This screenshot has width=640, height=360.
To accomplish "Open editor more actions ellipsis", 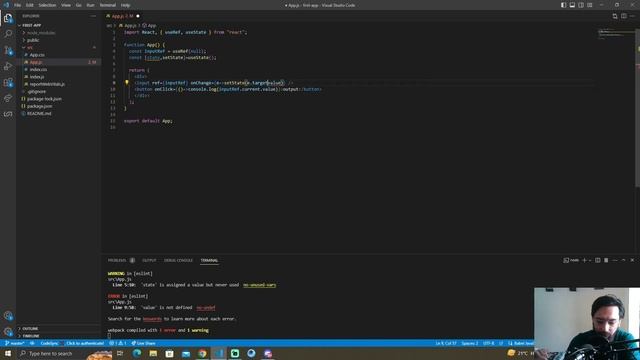I will click(632, 16).
